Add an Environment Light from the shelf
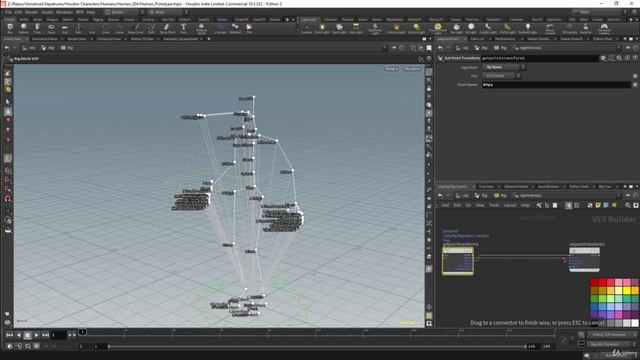Screen dimensions: 640x360 pyautogui.click(x=438, y=29)
